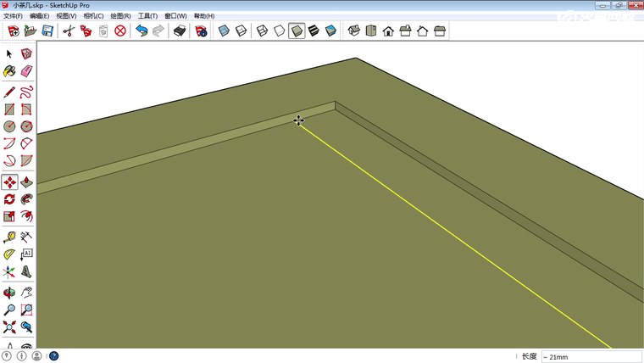Select the Rotate tool
This screenshot has width=644, height=363.
pos(9,199)
